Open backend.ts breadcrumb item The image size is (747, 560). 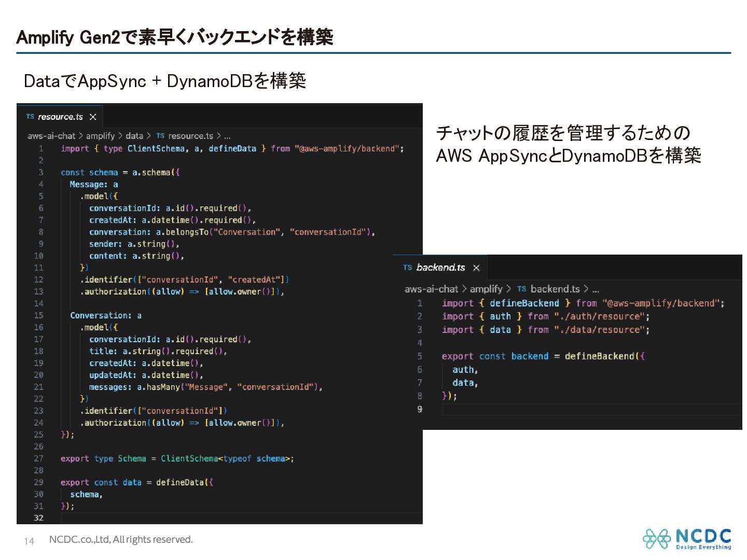555,289
